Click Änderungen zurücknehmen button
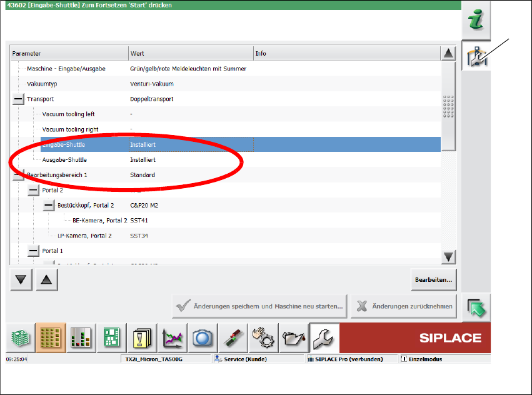 tap(404, 306)
